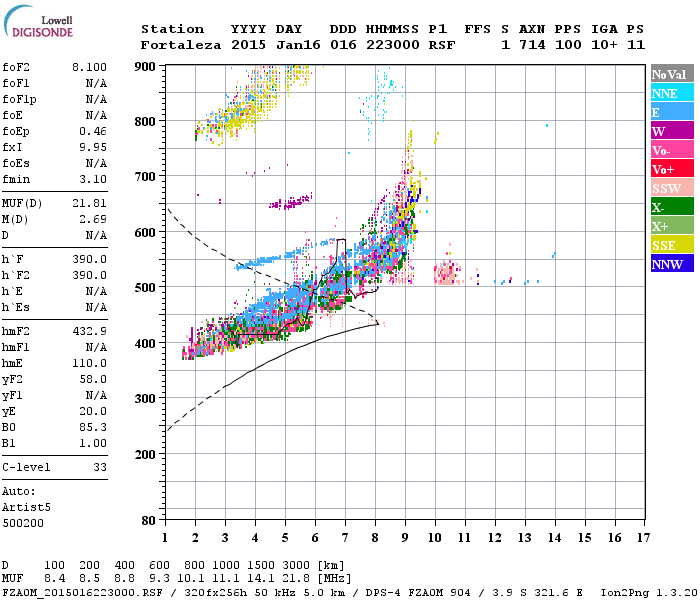Click the 900 km axis label
Viewport: 700px width, 600px height.
click(x=145, y=67)
